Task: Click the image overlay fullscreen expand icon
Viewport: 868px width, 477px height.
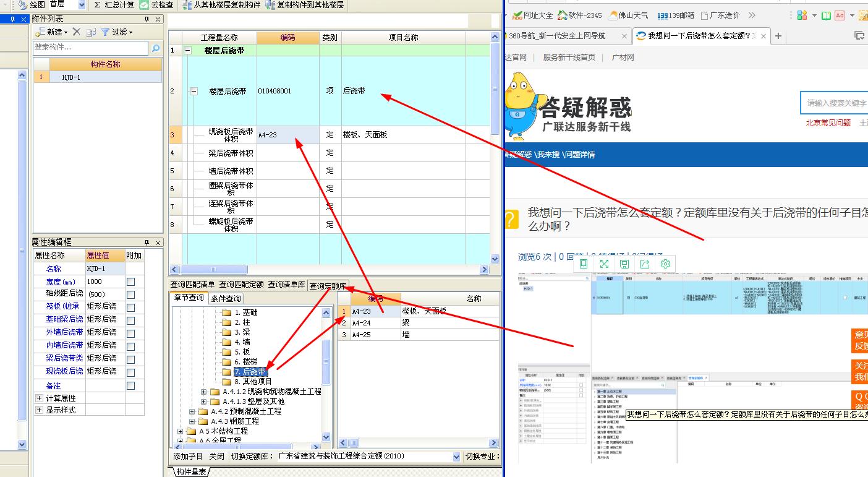Action: (x=604, y=264)
